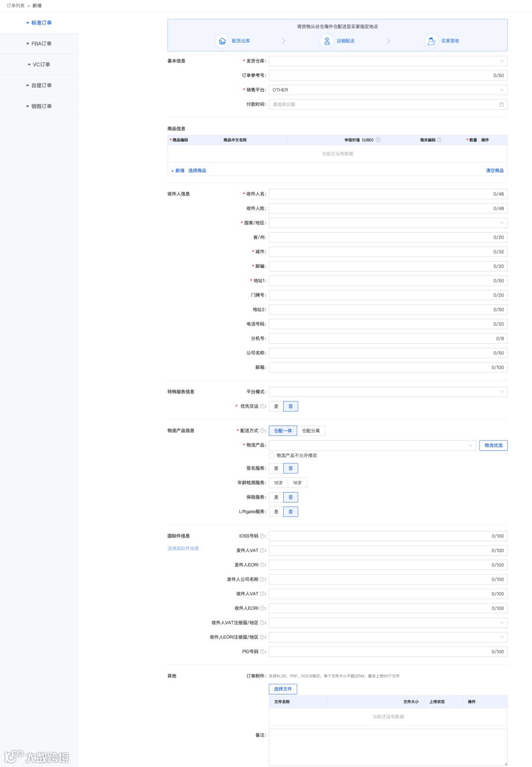Viewport: 532px width, 767px height.
Task: Click the 运输配送 delivery icon
Action: 327,41
